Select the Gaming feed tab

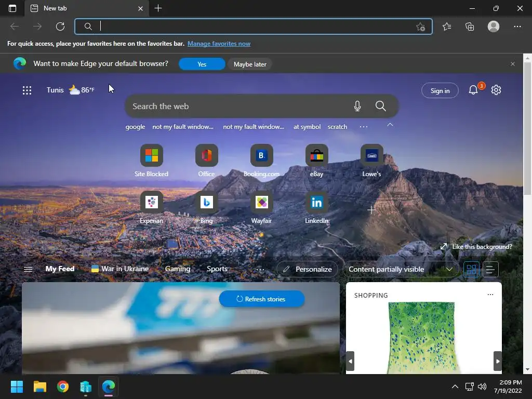[178, 269]
